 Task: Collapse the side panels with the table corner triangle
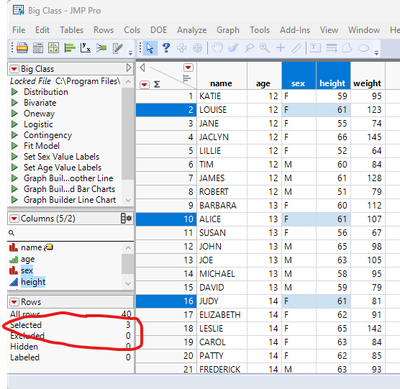tap(142, 67)
